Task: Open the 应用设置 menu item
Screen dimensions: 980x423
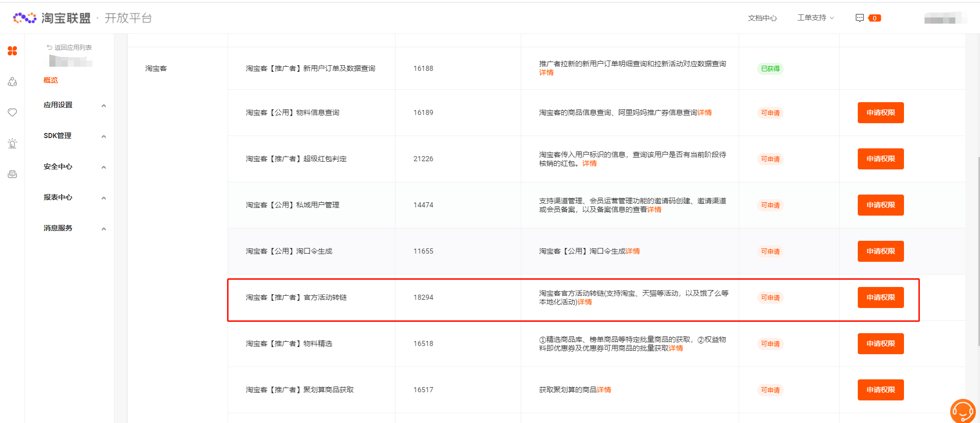Action: click(58, 105)
